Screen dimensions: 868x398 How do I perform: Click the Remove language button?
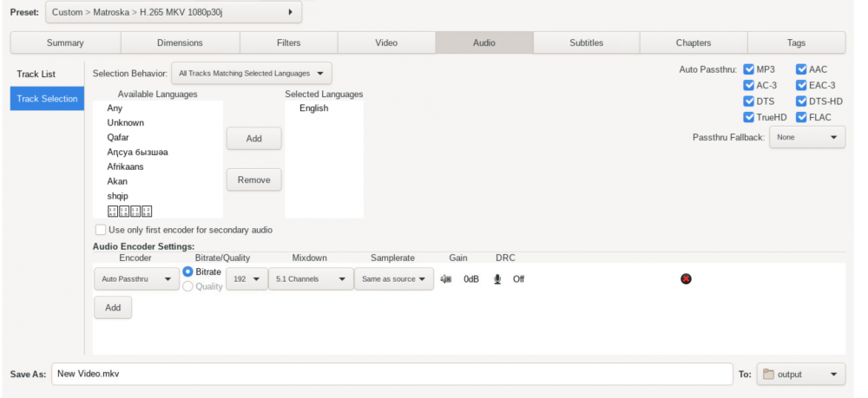254,179
